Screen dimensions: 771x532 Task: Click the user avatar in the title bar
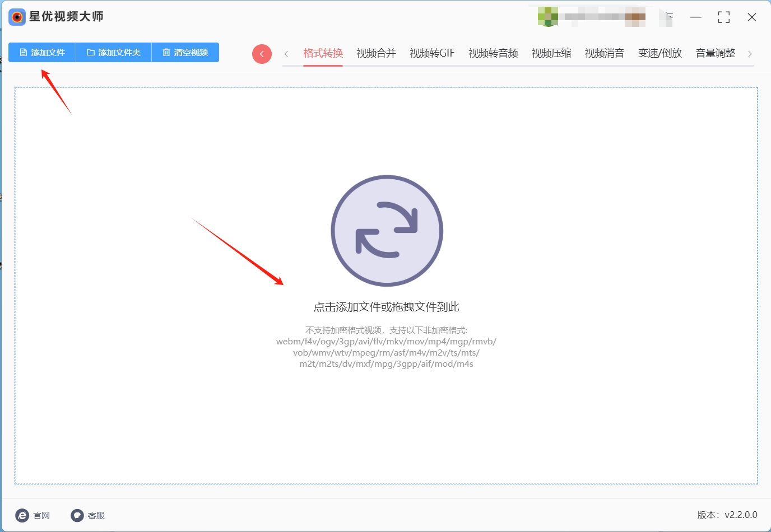pyautogui.click(x=548, y=17)
